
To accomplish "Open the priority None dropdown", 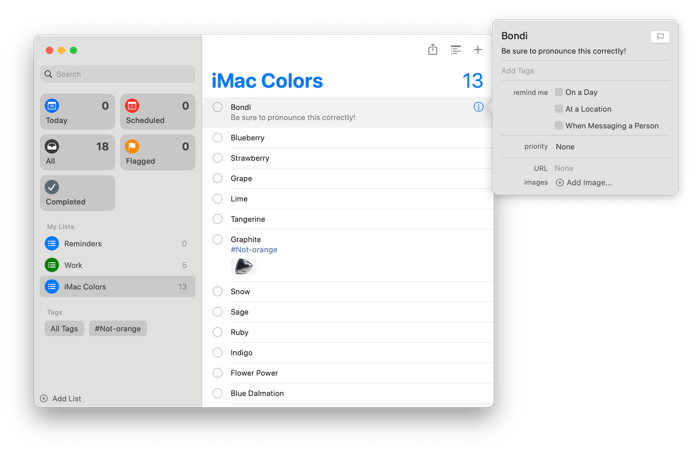I will click(565, 146).
